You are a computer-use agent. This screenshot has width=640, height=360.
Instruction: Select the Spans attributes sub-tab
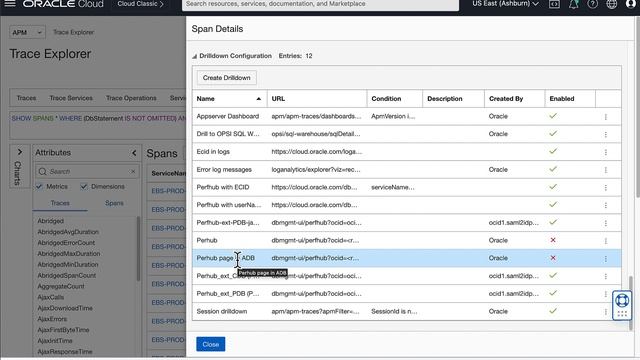tap(114, 203)
